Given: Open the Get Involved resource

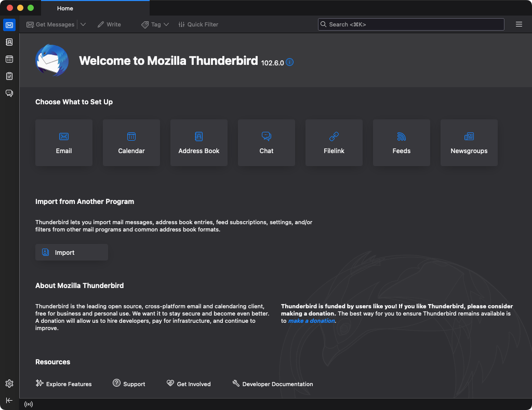Looking at the screenshot, I should (x=189, y=384).
